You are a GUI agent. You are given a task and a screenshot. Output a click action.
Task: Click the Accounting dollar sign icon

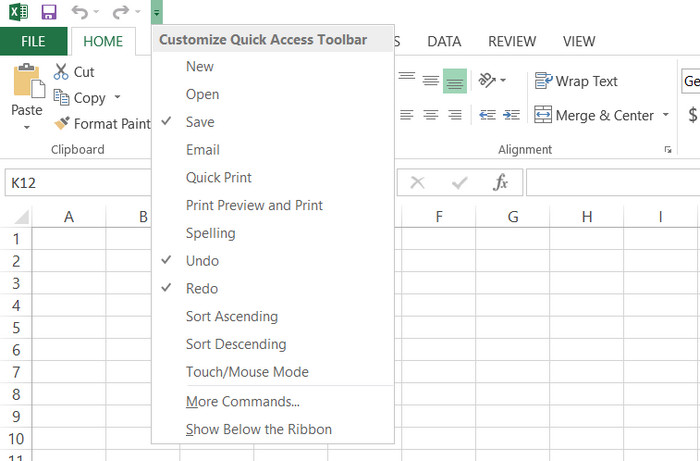pyautogui.click(x=692, y=115)
